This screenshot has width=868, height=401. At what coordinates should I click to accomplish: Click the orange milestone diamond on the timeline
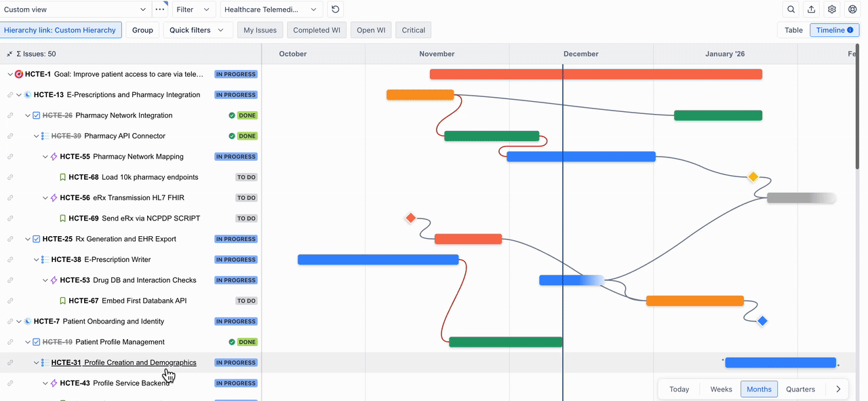(753, 176)
